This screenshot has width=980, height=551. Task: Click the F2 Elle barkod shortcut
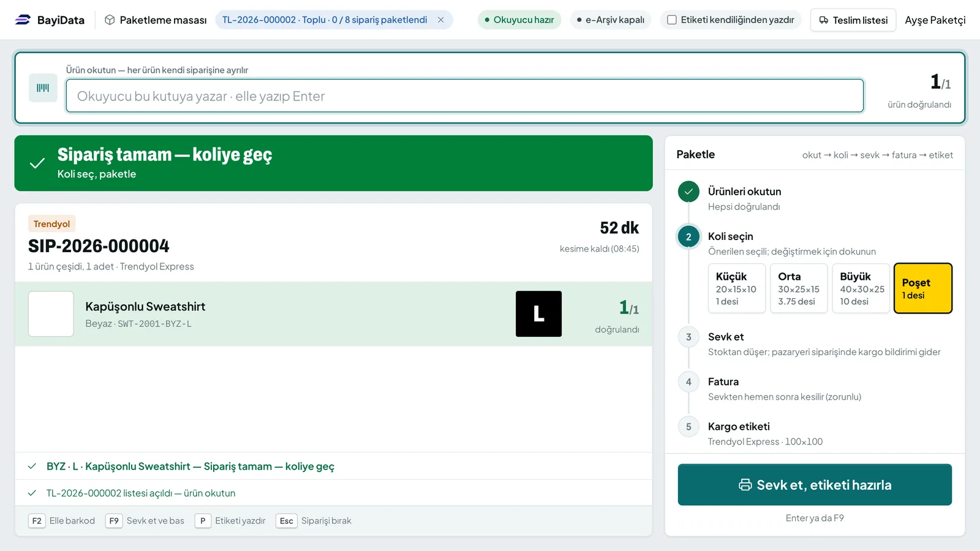tap(62, 521)
